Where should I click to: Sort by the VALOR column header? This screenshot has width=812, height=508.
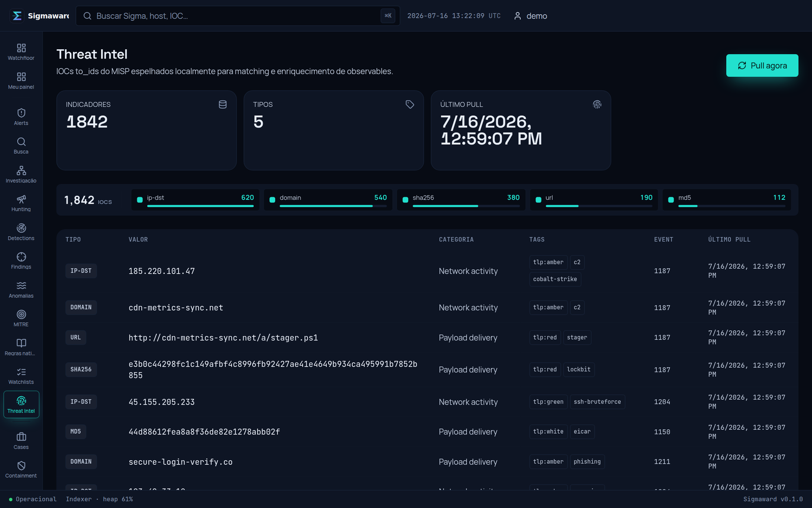tap(138, 239)
